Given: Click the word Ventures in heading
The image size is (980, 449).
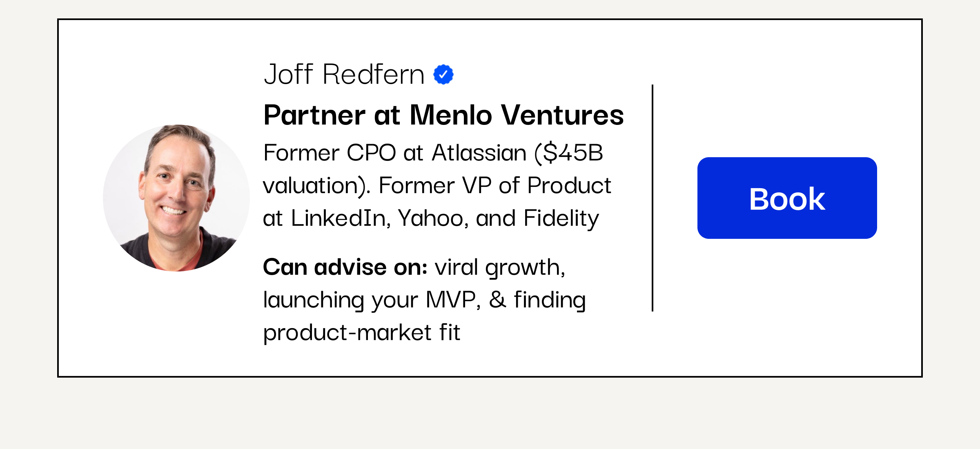Looking at the screenshot, I should click(562, 115).
